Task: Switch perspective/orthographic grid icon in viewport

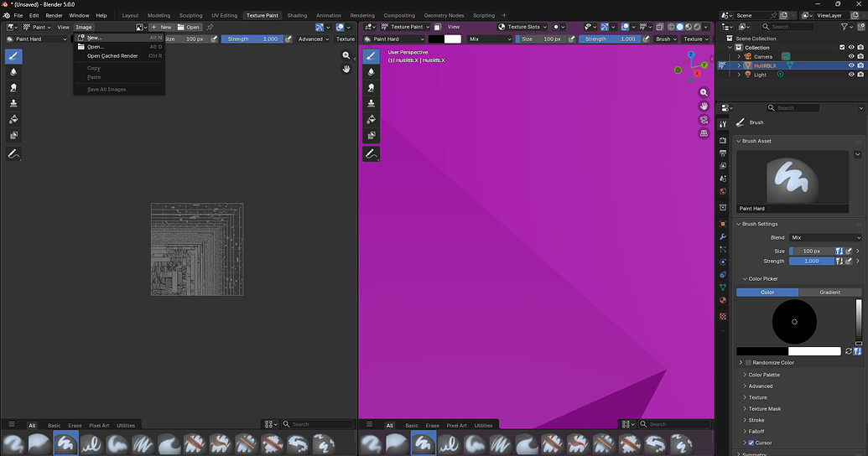Action: 704,133
